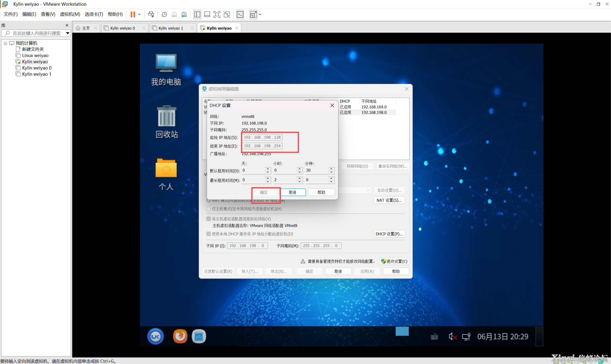Open the console view icon

pos(240,15)
